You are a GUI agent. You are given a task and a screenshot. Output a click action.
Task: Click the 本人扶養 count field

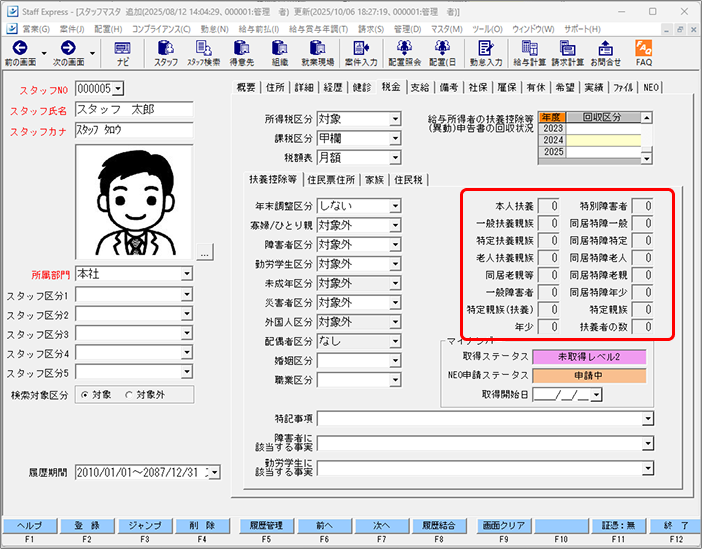(548, 206)
